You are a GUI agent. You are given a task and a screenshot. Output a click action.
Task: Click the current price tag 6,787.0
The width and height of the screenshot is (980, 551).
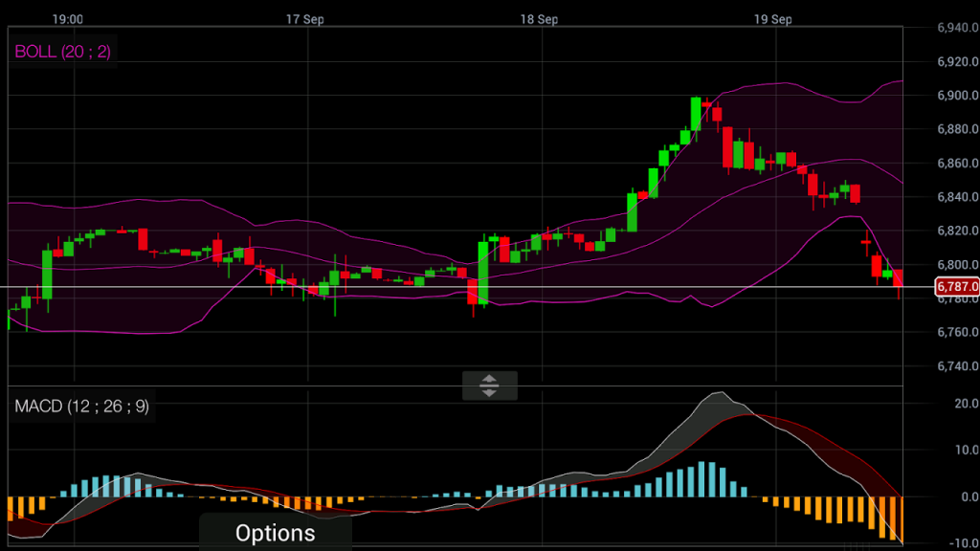pyautogui.click(x=957, y=287)
